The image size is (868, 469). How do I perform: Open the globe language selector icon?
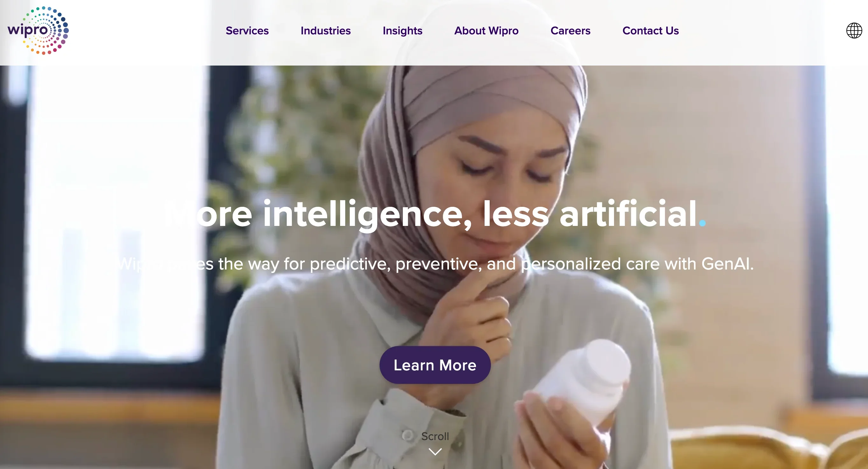[854, 31]
